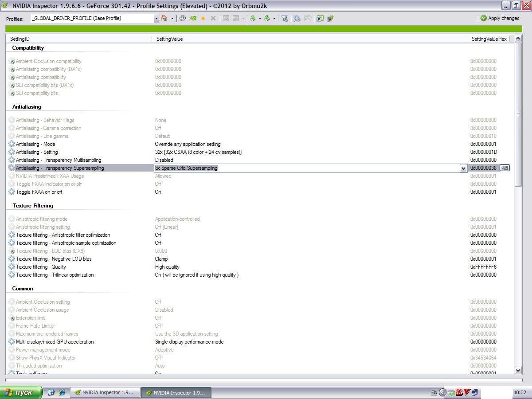The width and height of the screenshot is (532, 399).
Task: Click gear icon of Antialiasing - Mode
Action: [x=12, y=144]
